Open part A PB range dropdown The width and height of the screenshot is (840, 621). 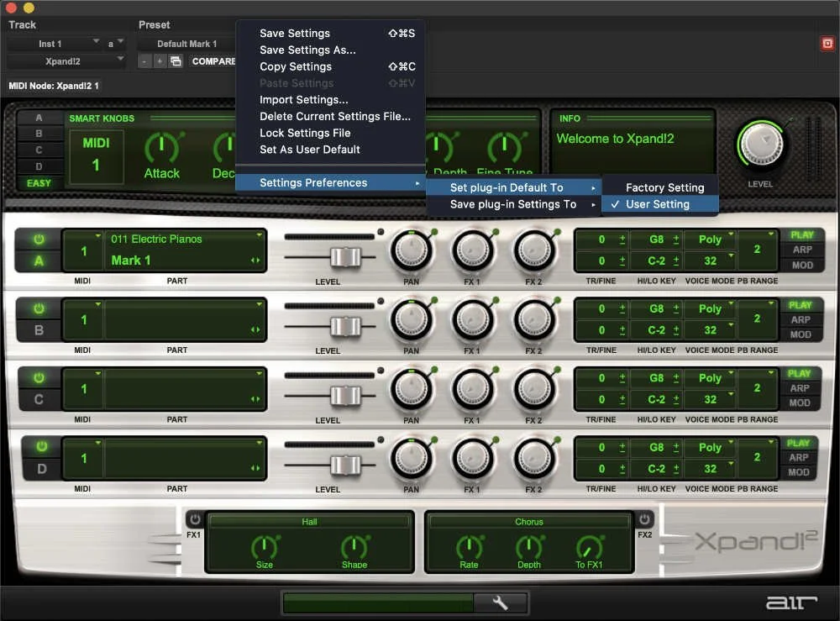757,250
